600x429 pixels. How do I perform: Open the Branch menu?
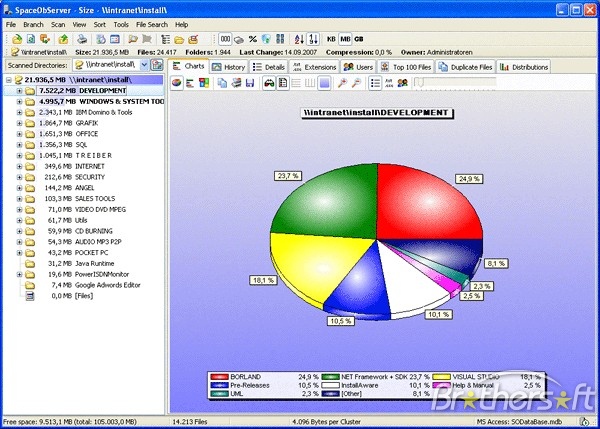click(33, 24)
